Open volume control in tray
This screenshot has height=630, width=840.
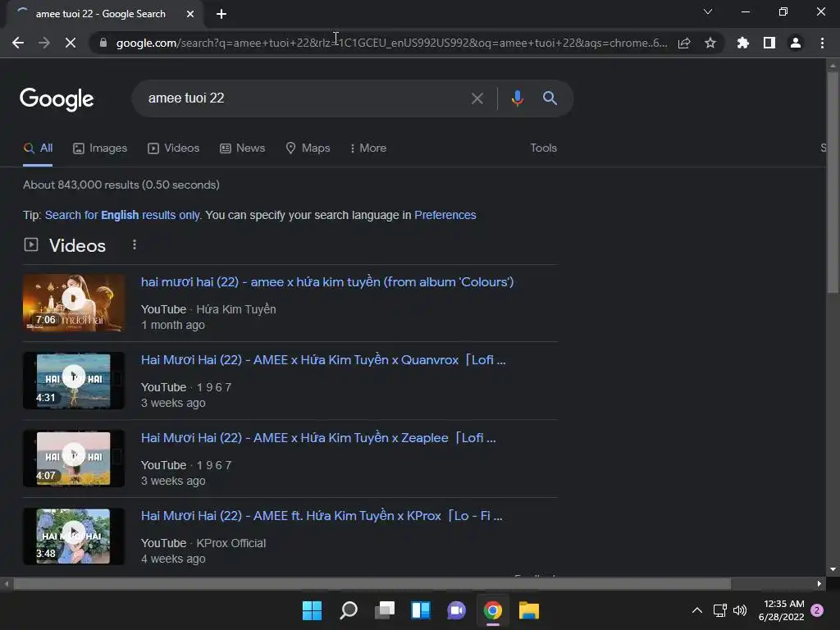click(740, 610)
